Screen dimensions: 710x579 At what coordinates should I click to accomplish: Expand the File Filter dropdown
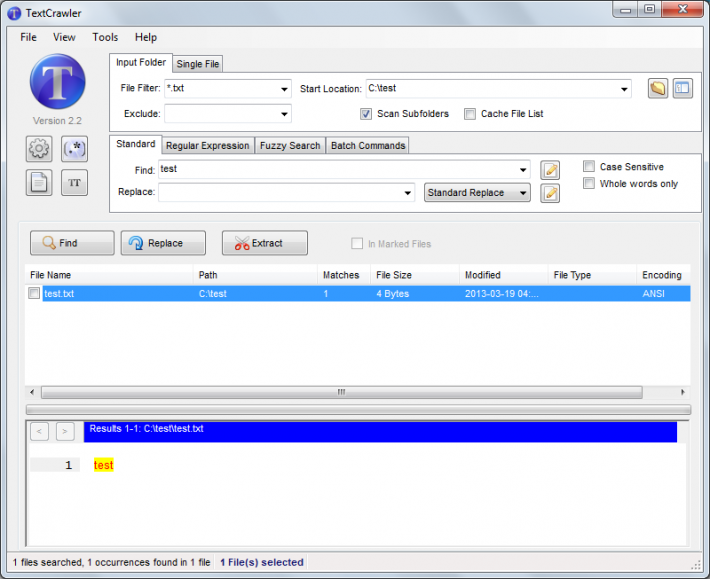(x=284, y=89)
